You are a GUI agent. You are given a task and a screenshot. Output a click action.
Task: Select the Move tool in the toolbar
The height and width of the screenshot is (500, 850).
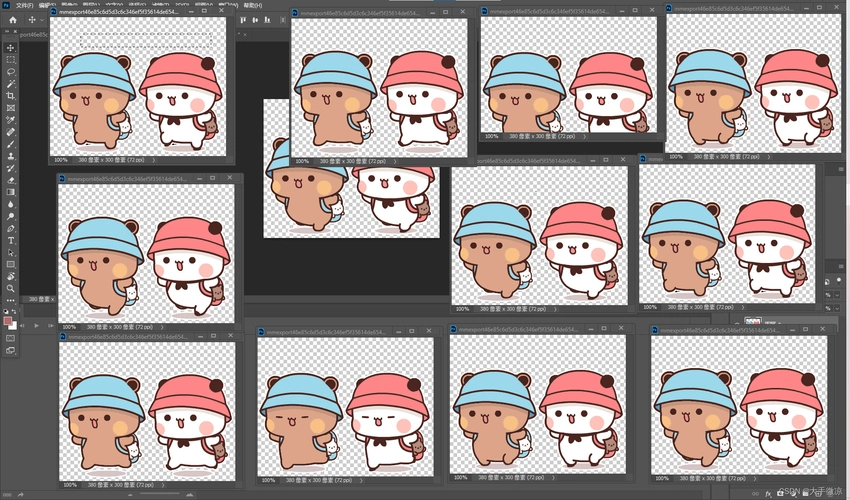[x=11, y=48]
